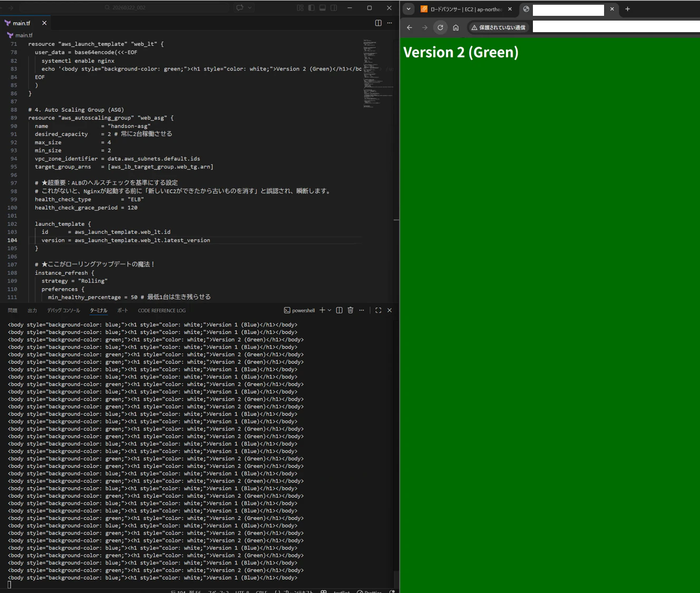Viewport: 700px width, 593px height.
Task: Open terminal panel ellipsis menu
Action: 362,310
